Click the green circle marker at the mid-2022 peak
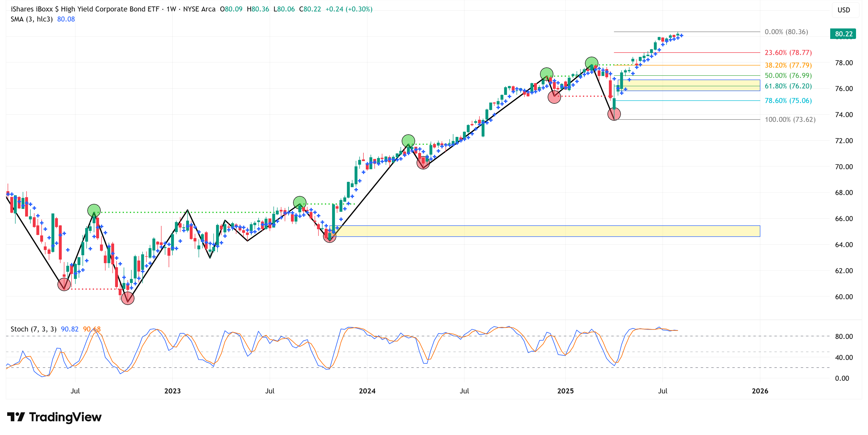The image size is (868, 435). [x=94, y=210]
